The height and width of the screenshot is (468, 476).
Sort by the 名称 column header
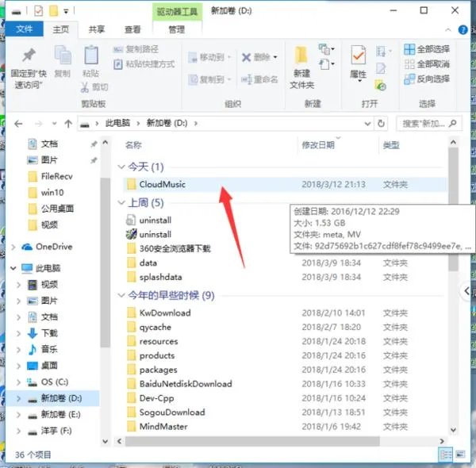(133, 145)
